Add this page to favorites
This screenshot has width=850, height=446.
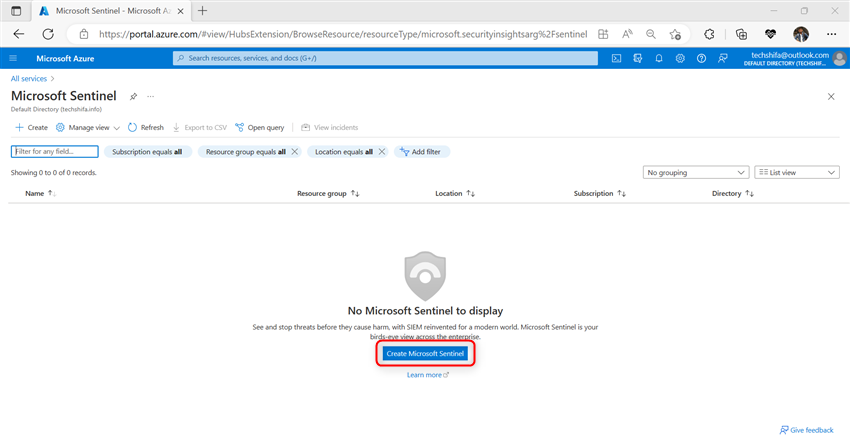tap(675, 34)
